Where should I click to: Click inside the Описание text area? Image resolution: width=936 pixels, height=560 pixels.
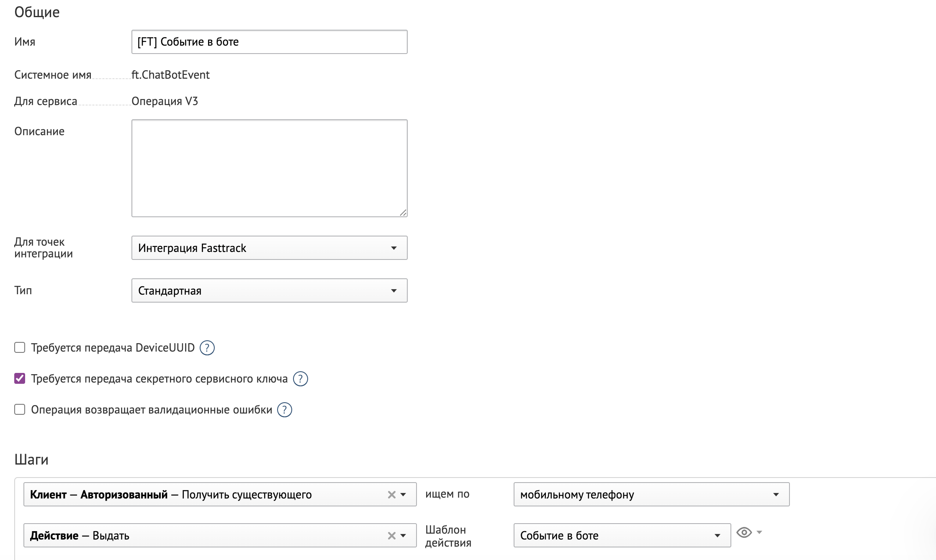(269, 168)
